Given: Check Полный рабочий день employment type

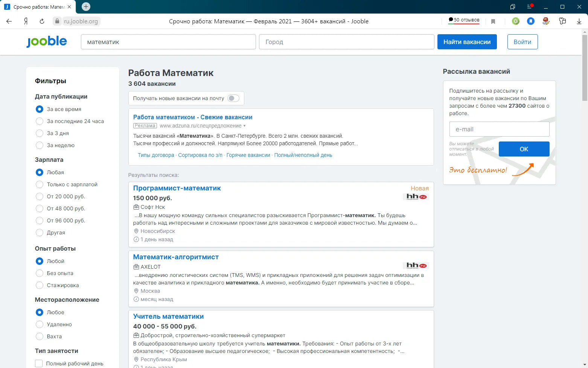Looking at the screenshot, I should coord(39,363).
